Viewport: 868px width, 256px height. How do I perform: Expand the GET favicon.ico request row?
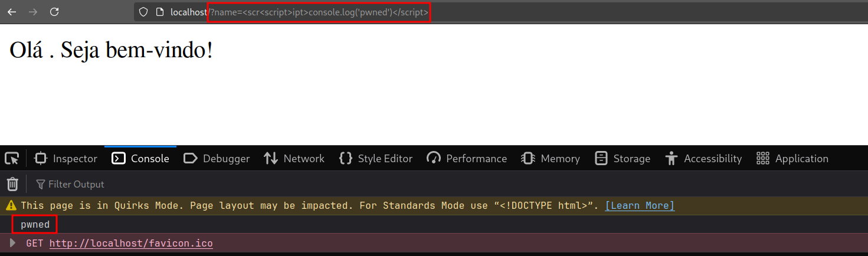coord(13,243)
